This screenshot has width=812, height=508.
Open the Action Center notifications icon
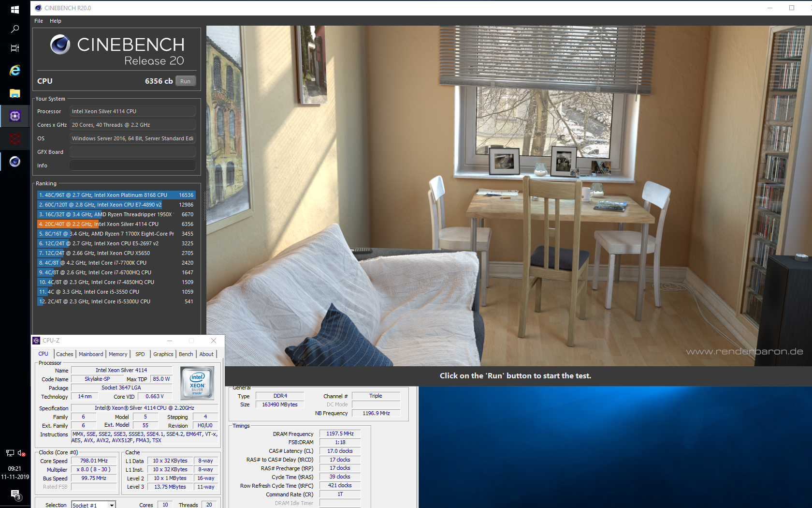(x=15, y=494)
